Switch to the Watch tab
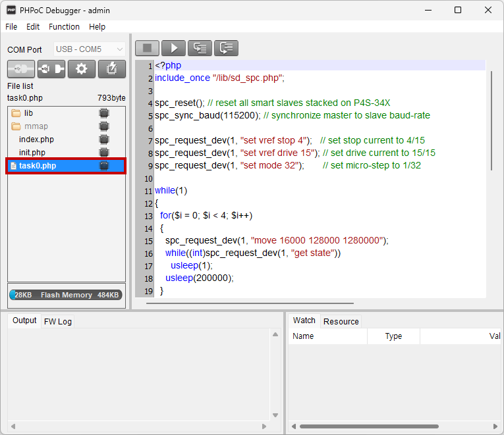This screenshot has height=435, width=504. click(304, 320)
